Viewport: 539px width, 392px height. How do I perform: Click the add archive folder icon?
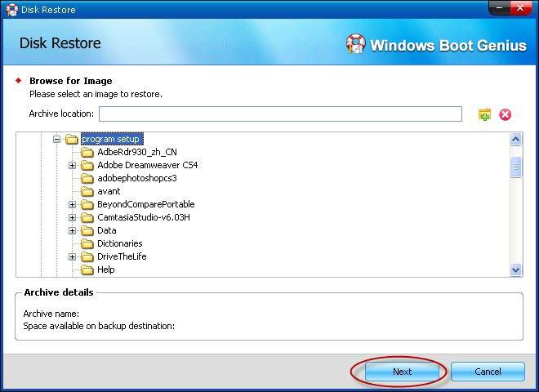(484, 114)
